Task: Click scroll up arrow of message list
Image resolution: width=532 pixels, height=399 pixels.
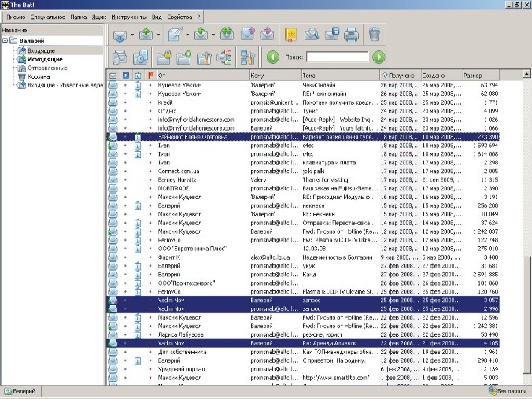Action: (x=526, y=74)
